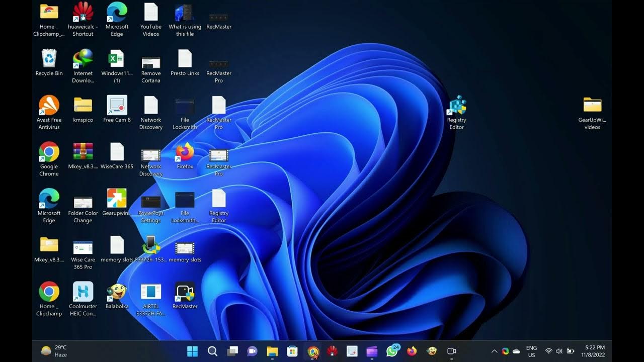Launch Free Cam 8 desktop shortcut
Image resolution: width=644 pixels, height=362 pixels.
[x=117, y=109]
